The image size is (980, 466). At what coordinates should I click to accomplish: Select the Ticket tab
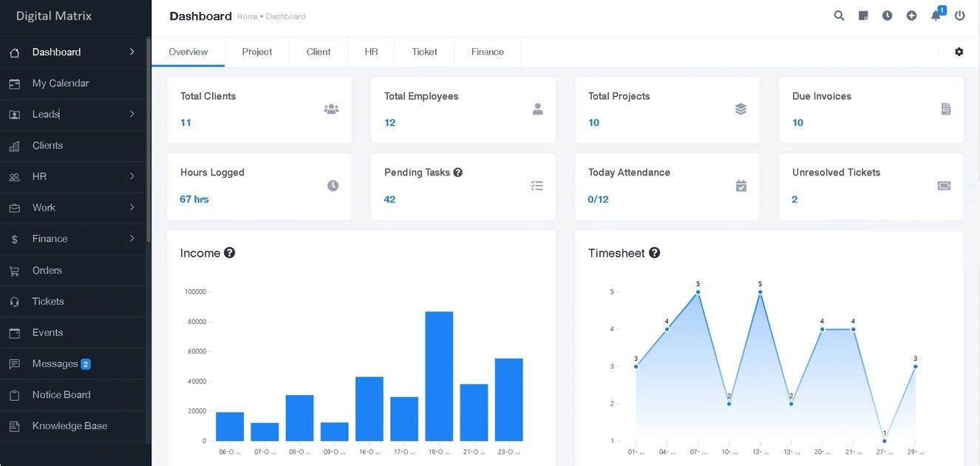pos(424,52)
